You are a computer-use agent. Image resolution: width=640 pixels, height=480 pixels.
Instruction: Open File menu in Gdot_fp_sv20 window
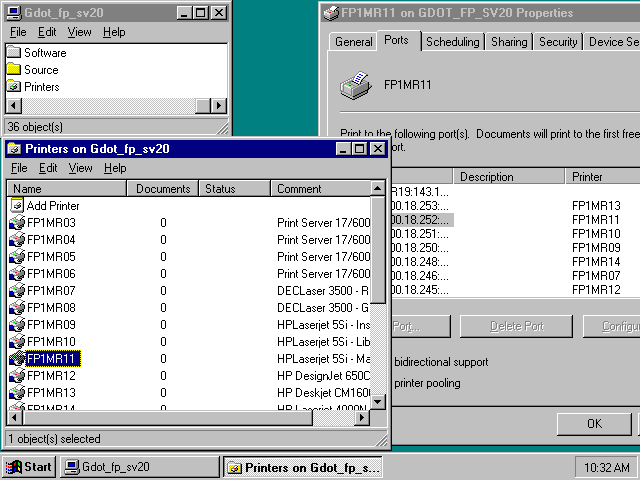(18, 32)
